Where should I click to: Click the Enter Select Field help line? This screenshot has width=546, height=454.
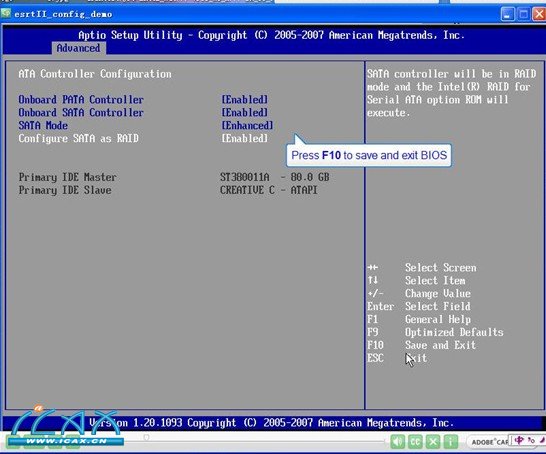pyautogui.click(x=419, y=306)
